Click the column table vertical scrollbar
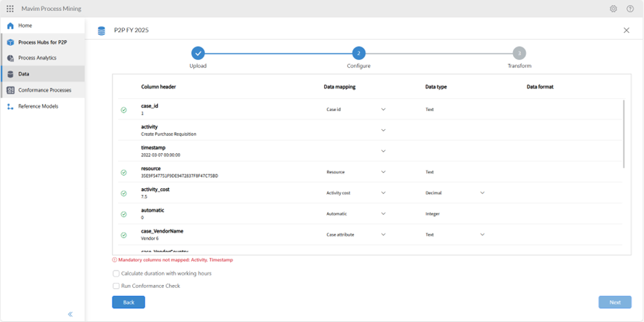Viewport: 644px width, 322px height. coord(623,134)
